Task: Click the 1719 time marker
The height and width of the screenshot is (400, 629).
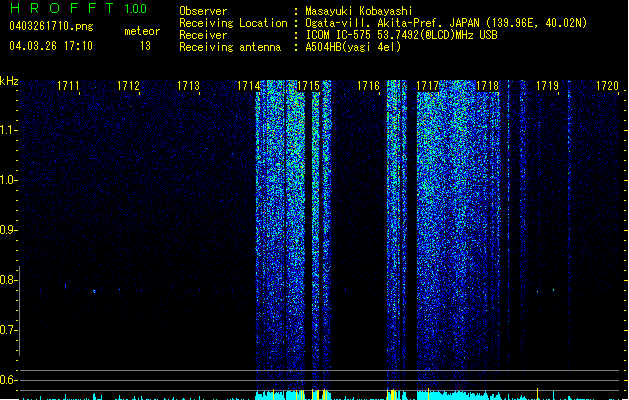Action: click(548, 86)
